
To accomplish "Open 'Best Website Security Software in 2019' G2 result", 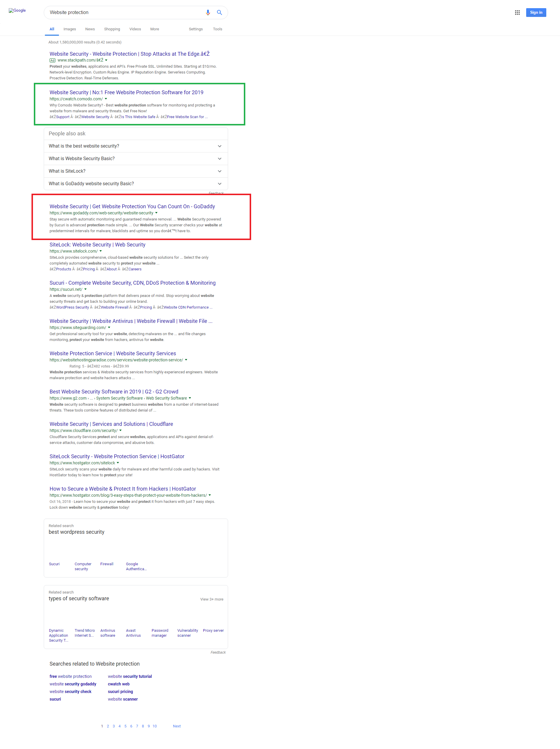I will click(114, 392).
